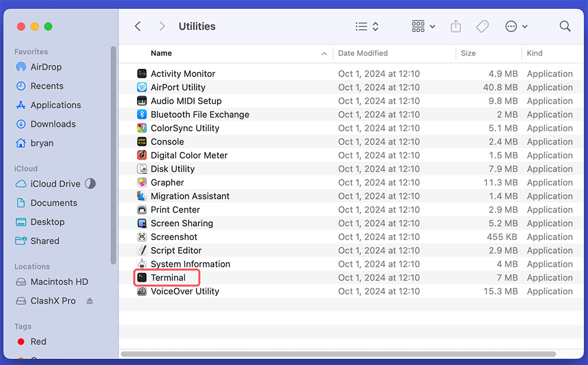Click the Share toolbar icon
Screen dimensions: 588x365
pyautogui.click(x=456, y=26)
